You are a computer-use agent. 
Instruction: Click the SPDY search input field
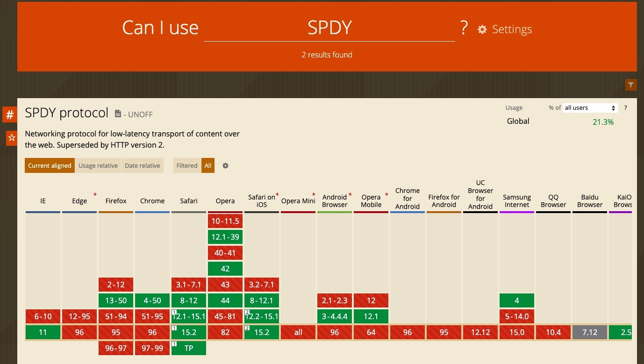pos(329,28)
